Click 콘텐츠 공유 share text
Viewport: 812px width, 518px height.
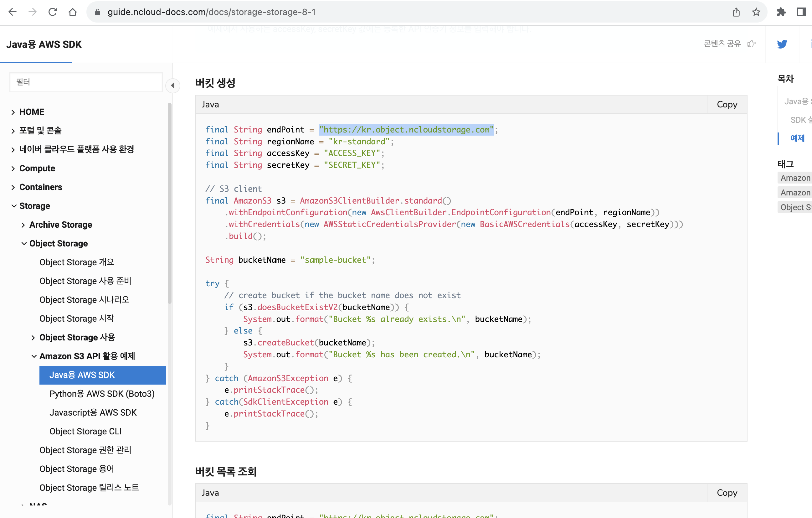click(x=722, y=44)
